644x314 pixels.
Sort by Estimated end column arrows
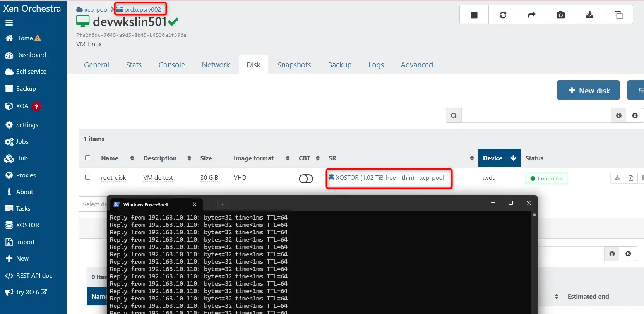click(557, 297)
